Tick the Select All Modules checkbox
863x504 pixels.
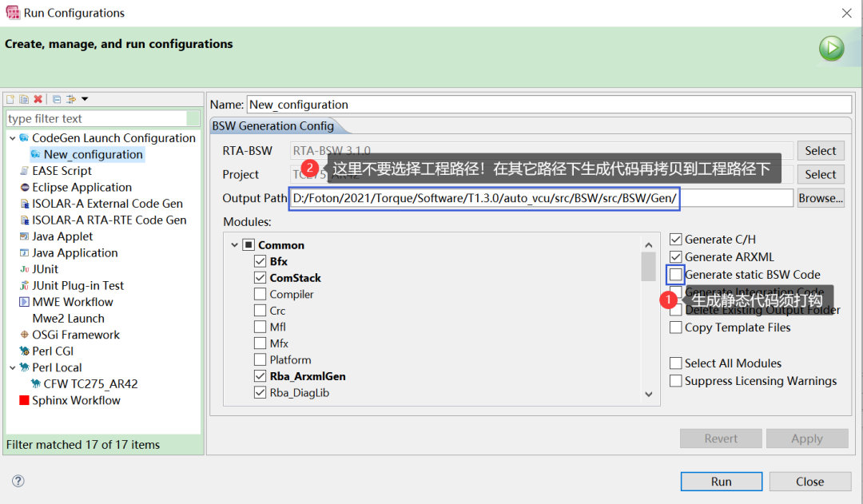click(x=676, y=363)
